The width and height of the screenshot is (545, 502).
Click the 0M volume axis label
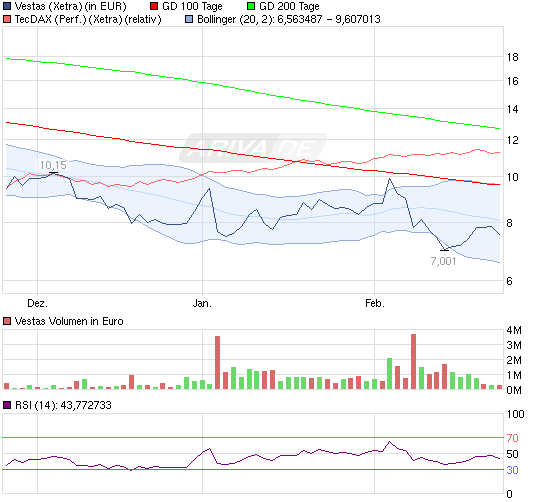click(514, 390)
